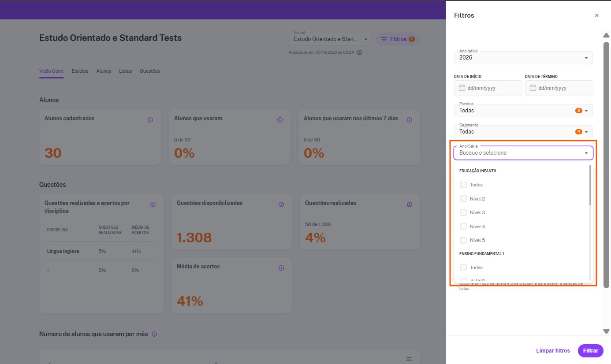Click info icon on Questões disponibilizadas card

(281, 204)
